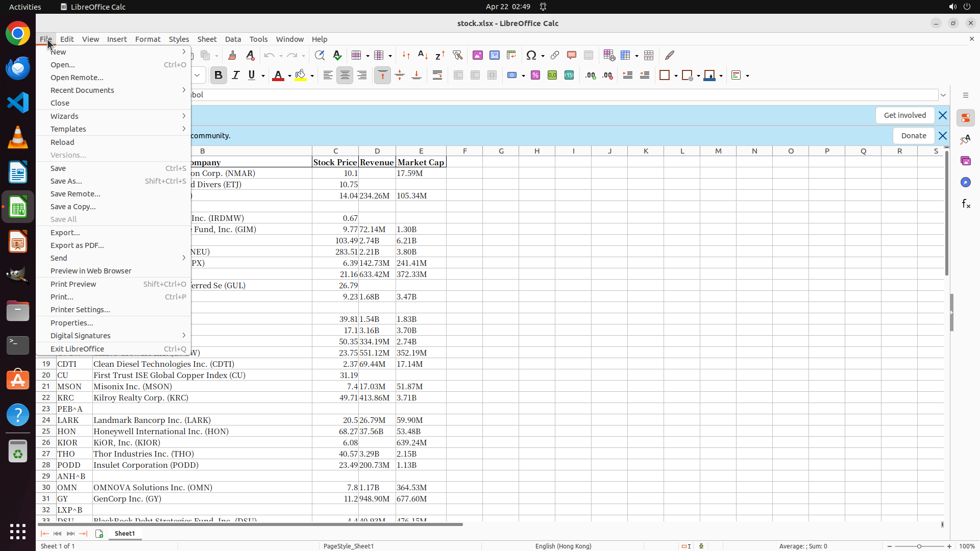Screen dimensions: 980x551
Task: Open the sidebar Navigator icon
Action: [966, 182]
